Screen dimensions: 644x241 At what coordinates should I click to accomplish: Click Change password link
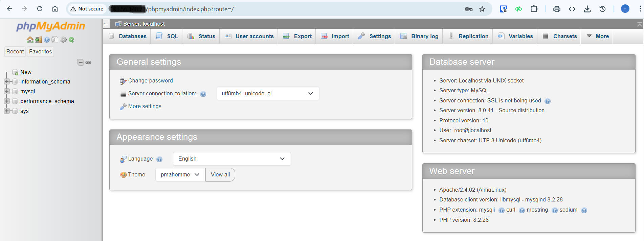(x=150, y=81)
